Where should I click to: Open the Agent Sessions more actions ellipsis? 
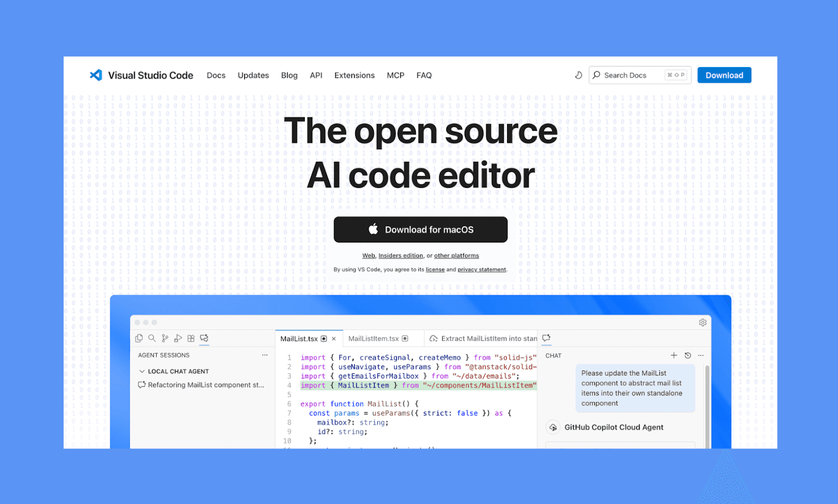(x=265, y=355)
